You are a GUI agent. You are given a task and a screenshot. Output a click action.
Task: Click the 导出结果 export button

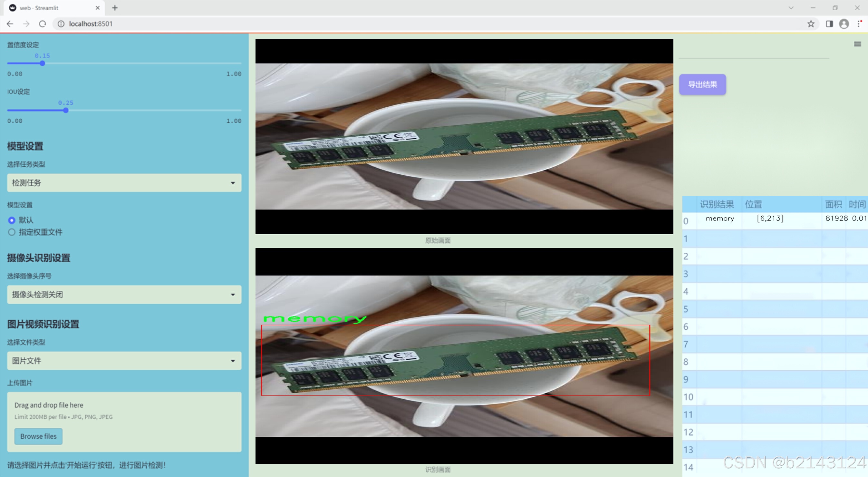pos(702,84)
